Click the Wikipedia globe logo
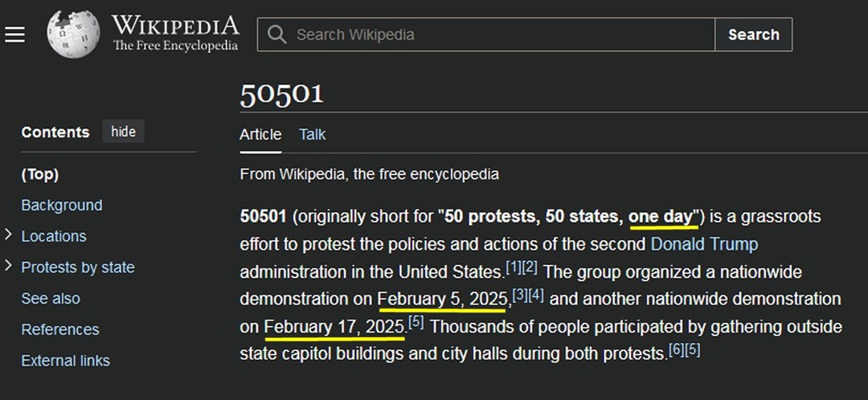 (73, 35)
